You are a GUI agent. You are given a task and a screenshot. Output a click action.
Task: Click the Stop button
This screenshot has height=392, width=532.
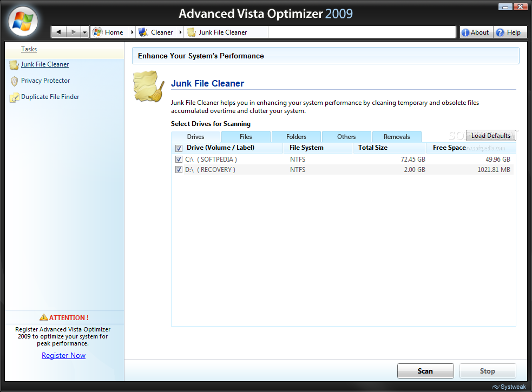click(488, 371)
